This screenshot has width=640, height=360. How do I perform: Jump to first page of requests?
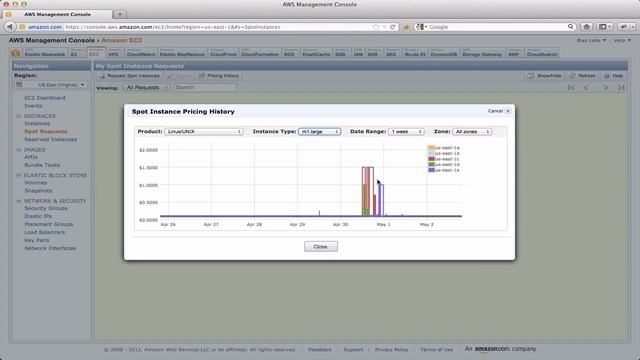click(571, 87)
